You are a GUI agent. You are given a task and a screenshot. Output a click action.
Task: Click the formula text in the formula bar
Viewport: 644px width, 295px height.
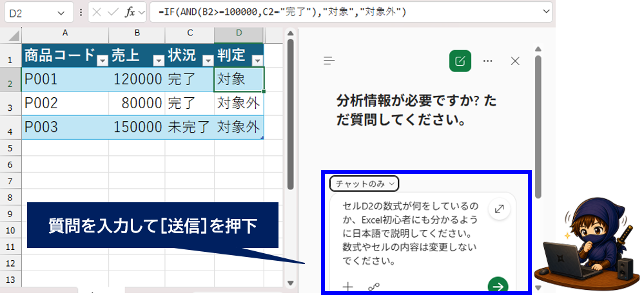click(284, 12)
